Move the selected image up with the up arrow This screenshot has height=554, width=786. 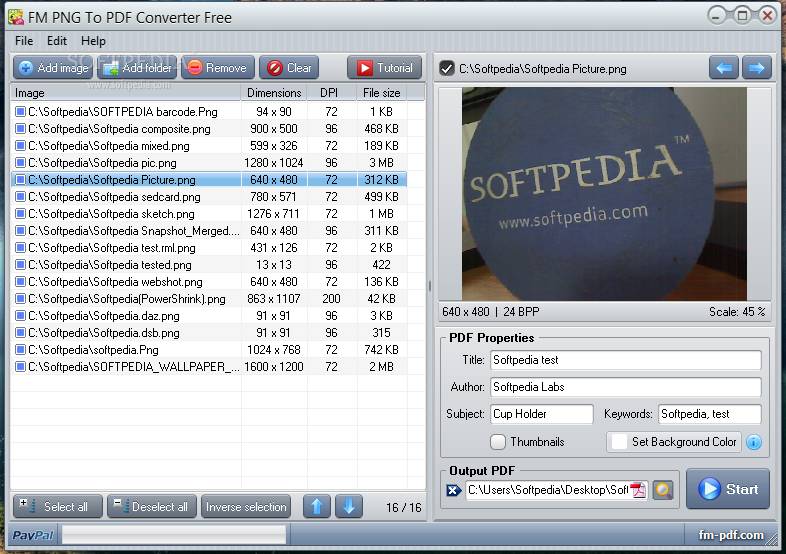coord(317,507)
